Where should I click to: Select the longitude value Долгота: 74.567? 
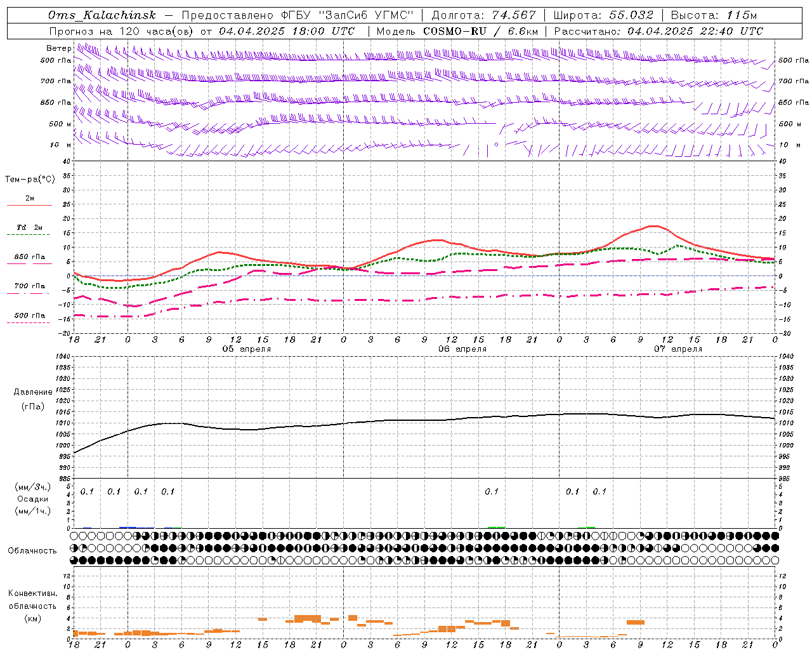click(484, 16)
